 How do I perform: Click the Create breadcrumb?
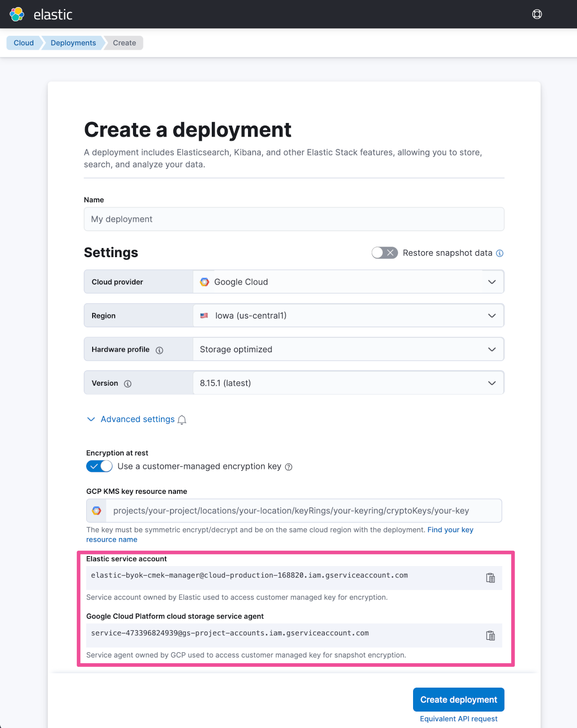(125, 43)
